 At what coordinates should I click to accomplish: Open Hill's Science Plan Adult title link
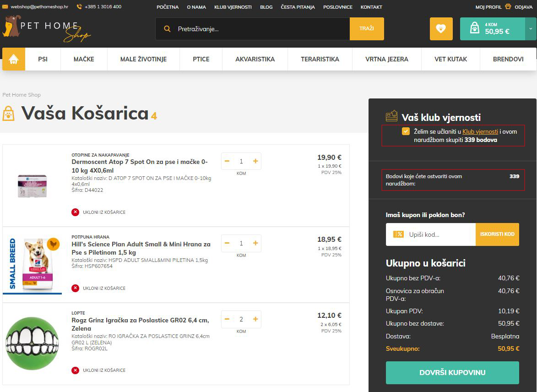tap(141, 248)
